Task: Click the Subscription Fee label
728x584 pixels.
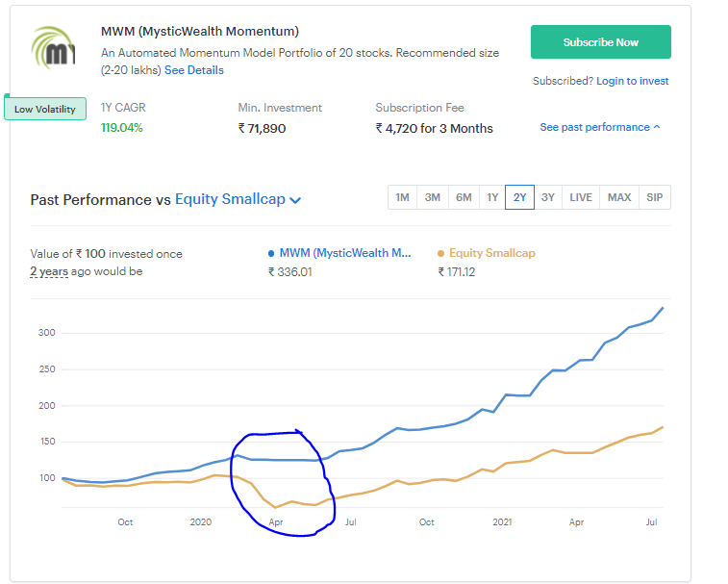Action: point(419,108)
